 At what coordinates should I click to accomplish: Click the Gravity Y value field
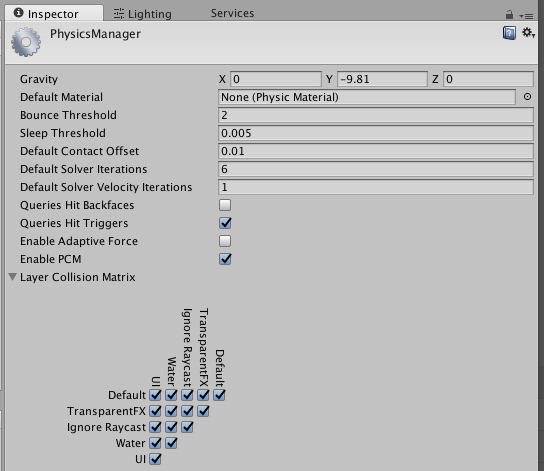[382, 79]
